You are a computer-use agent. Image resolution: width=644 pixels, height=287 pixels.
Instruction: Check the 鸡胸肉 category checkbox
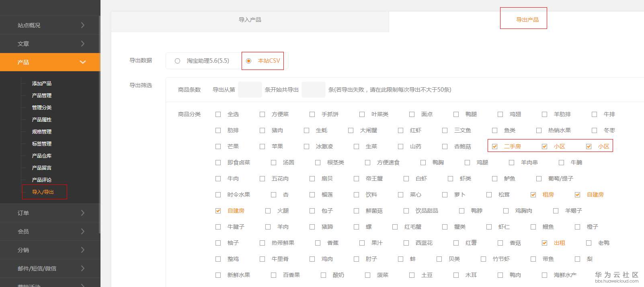point(506,211)
